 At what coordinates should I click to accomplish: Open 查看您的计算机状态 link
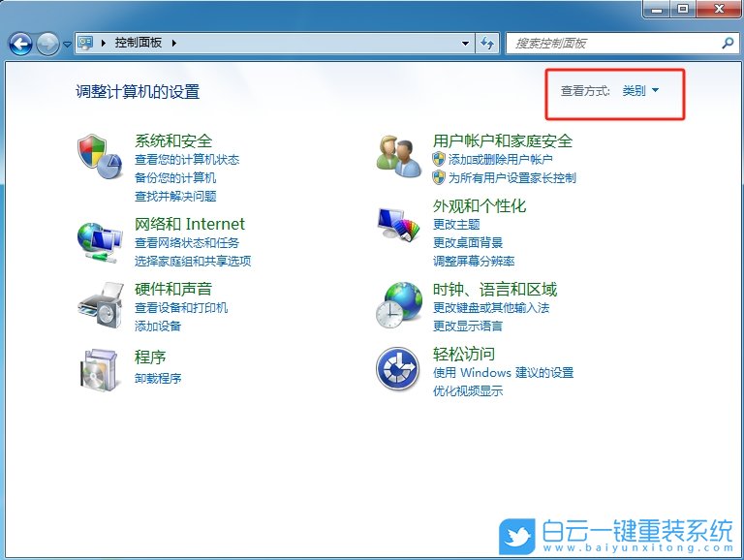pos(187,160)
